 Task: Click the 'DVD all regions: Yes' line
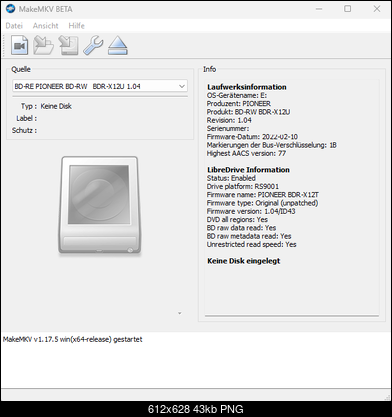[237, 219]
